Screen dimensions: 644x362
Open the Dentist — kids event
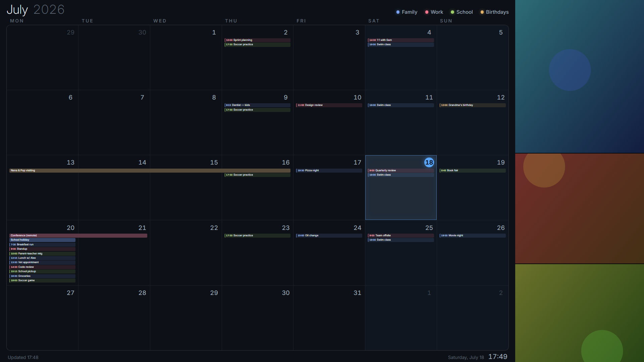pyautogui.click(x=257, y=105)
